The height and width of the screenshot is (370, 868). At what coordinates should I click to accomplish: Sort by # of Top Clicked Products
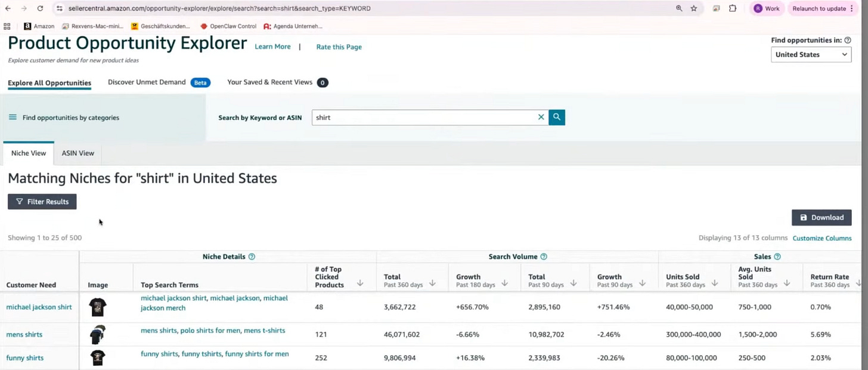pos(360,283)
